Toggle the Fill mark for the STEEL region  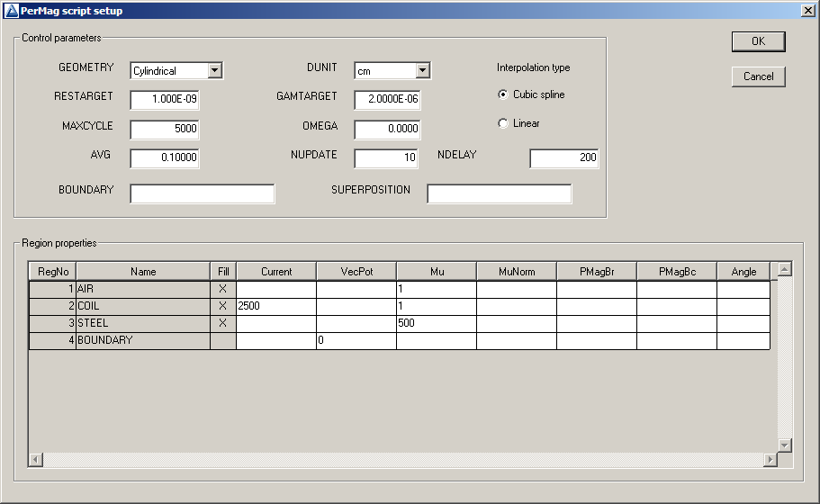pyautogui.click(x=222, y=323)
